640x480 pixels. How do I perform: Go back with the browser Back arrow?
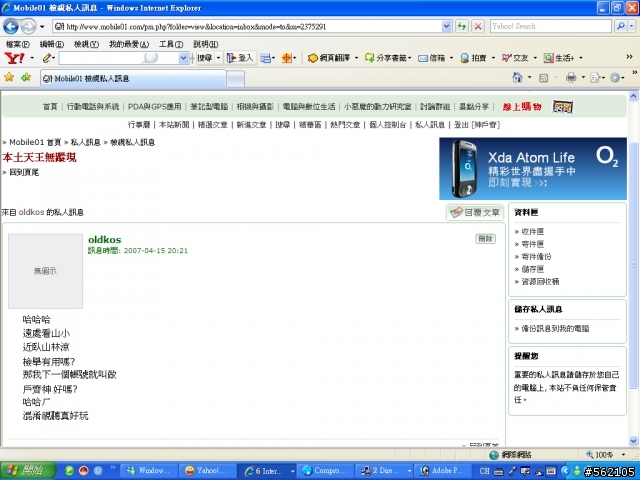11,27
